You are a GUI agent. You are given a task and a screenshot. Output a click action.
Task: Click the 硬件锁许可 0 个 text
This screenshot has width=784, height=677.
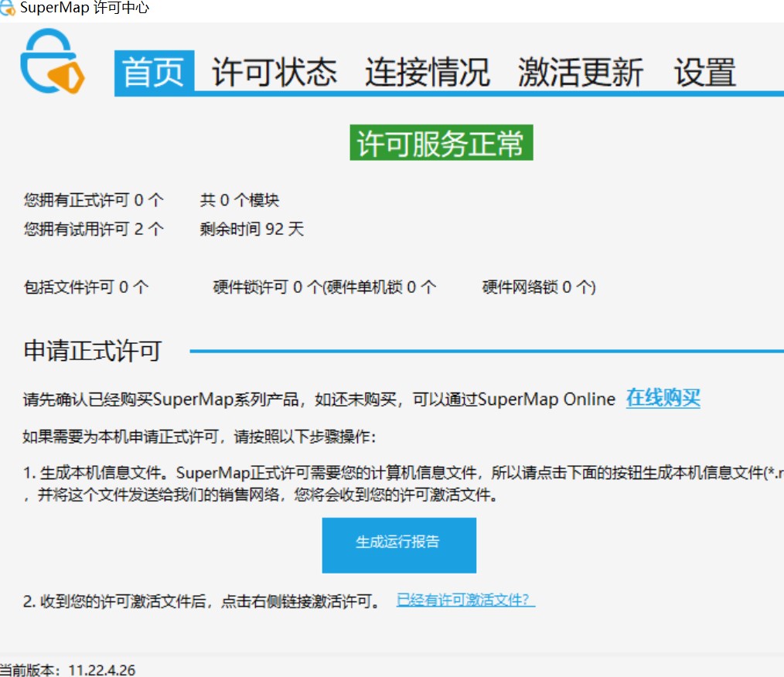[x=268, y=287]
